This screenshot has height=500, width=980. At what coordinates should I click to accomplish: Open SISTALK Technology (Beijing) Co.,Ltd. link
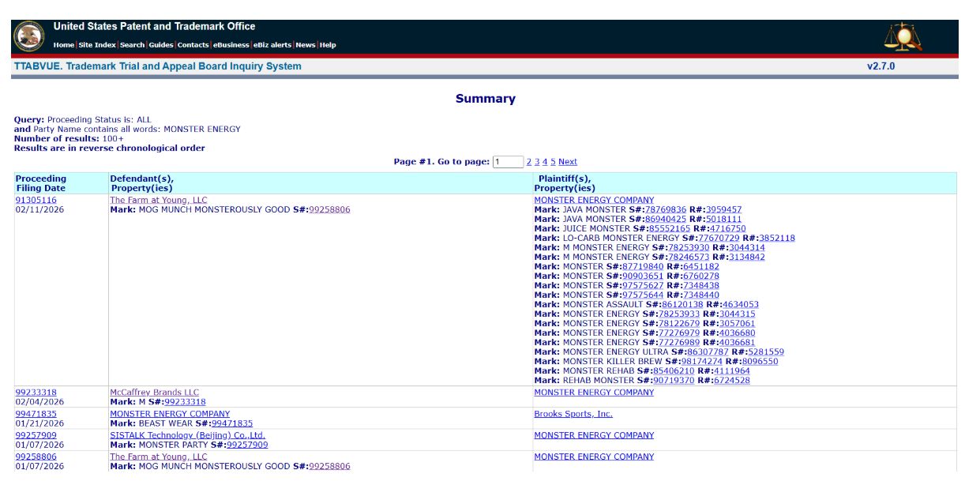coord(187,435)
